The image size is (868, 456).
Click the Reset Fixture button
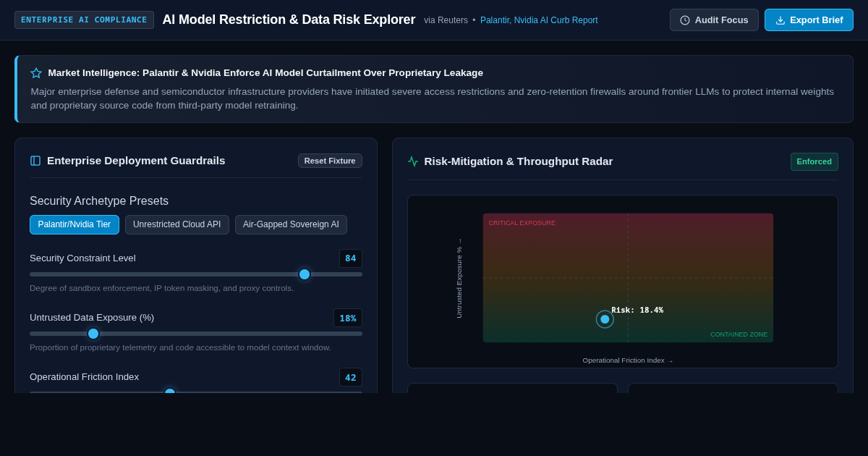click(x=330, y=161)
